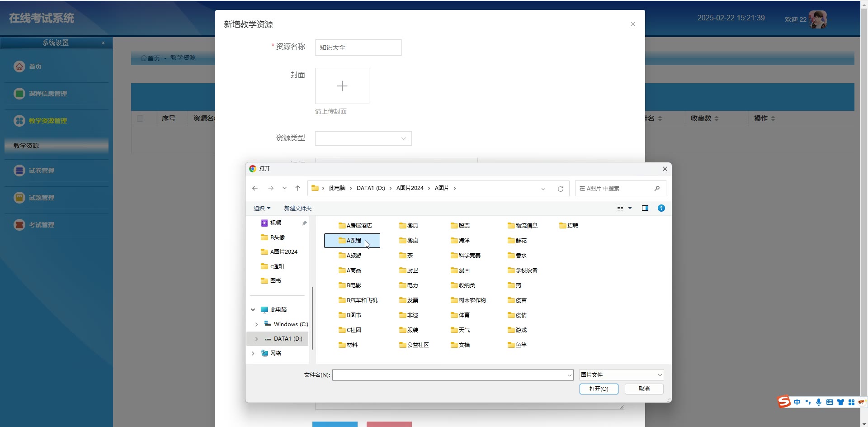The width and height of the screenshot is (868, 427).
Task: Select the 学校设备 folder
Action: [x=523, y=270]
